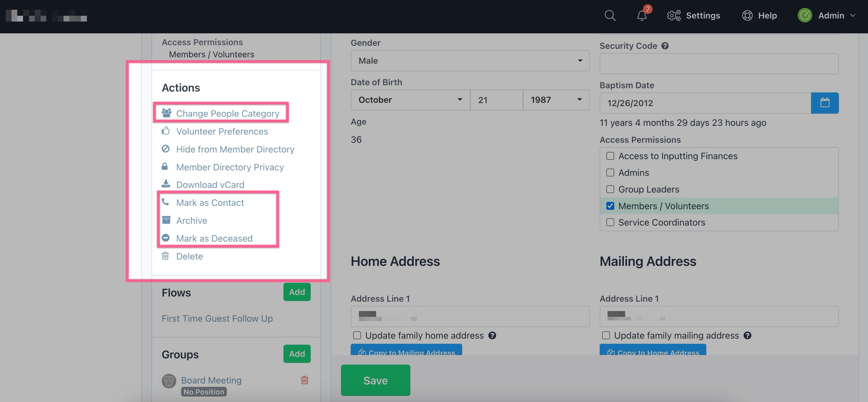
Task: Click help icon beside family home address
Action: (x=492, y=336)
